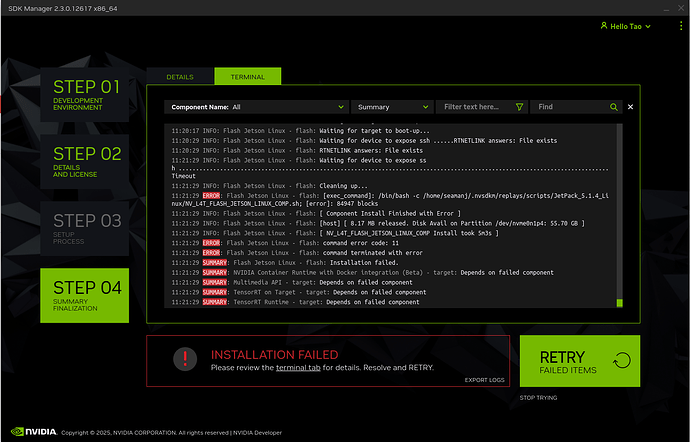
Task: Go to STEP 01 Development Environment
Action: tap(84, 95)
